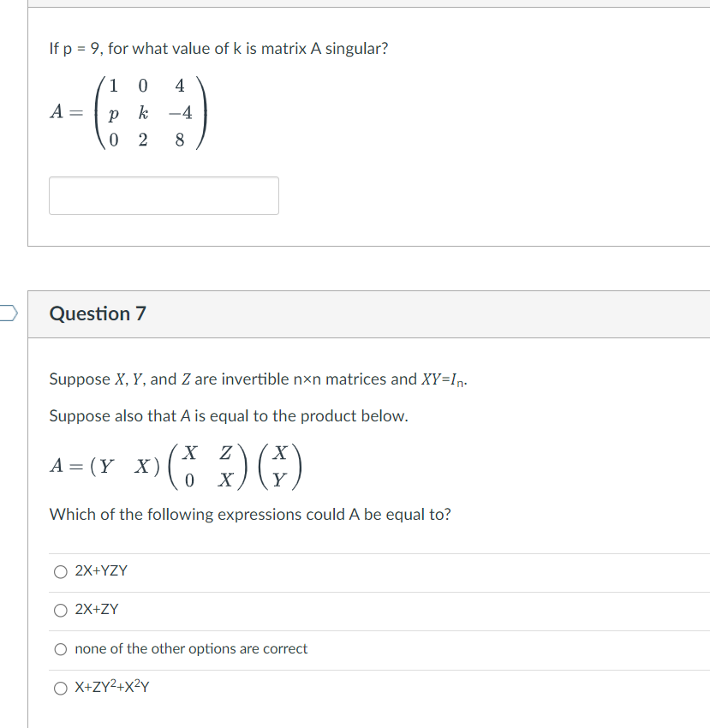Click the 2X+ZY answer label text

[95, 610]
